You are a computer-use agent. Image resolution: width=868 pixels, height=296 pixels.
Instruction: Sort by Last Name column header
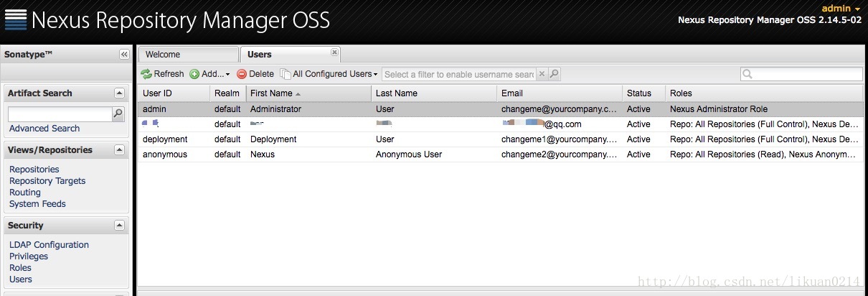point(433,93)
